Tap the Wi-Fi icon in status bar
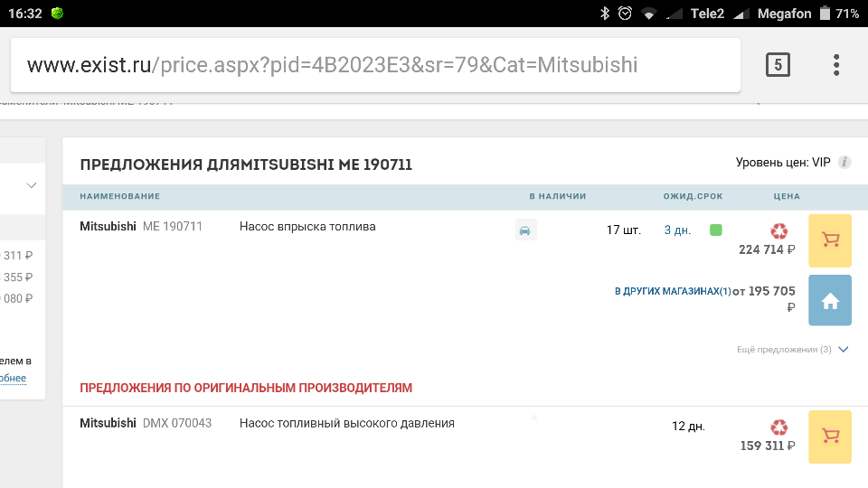The height and width of the screenshot is (488, 868). click(x=649, y=14)
